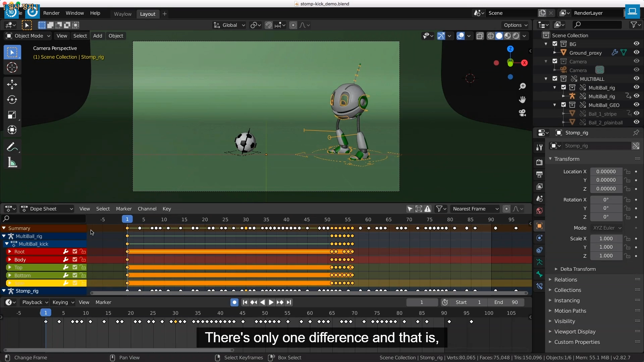
Task: Select the Rotate tool in the viewport toolbar
Action: [12, 100]
